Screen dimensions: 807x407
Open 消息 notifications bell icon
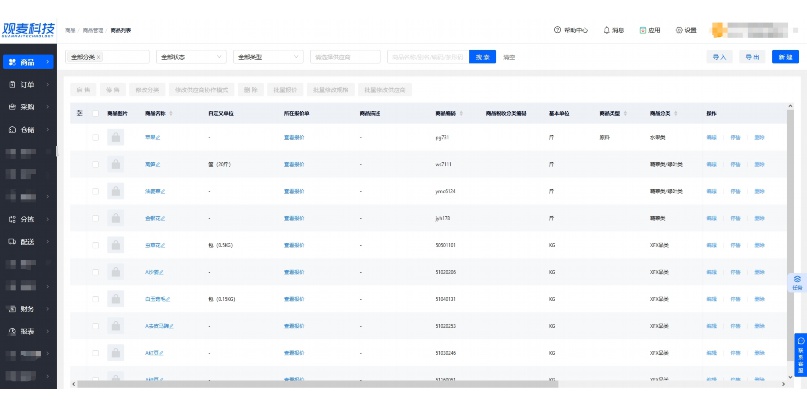[x=606, y=30]
